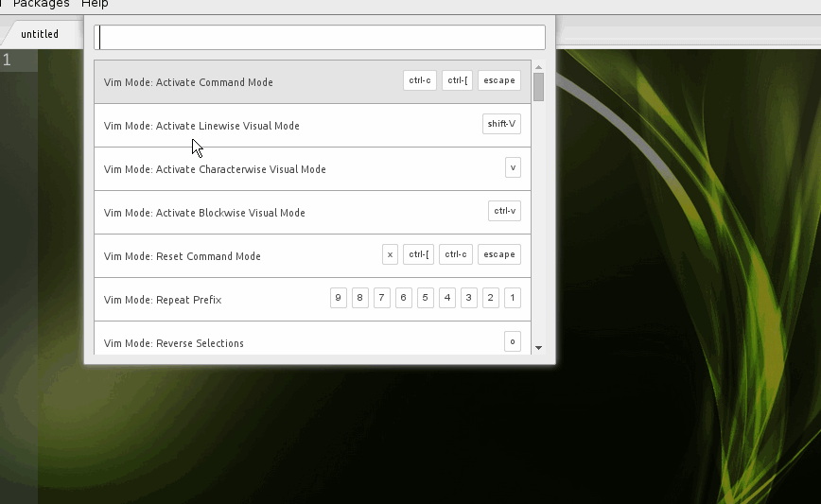Image resolution: width=821 pixels, height=504 pixels.
Task: Open the Help menu
Action: [x=95, y=4]
